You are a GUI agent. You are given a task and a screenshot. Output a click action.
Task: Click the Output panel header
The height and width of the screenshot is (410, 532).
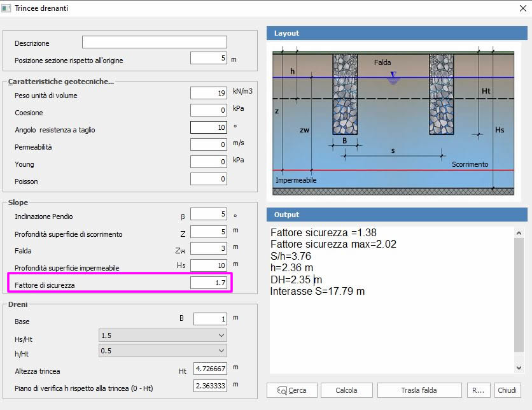point(397,215)
